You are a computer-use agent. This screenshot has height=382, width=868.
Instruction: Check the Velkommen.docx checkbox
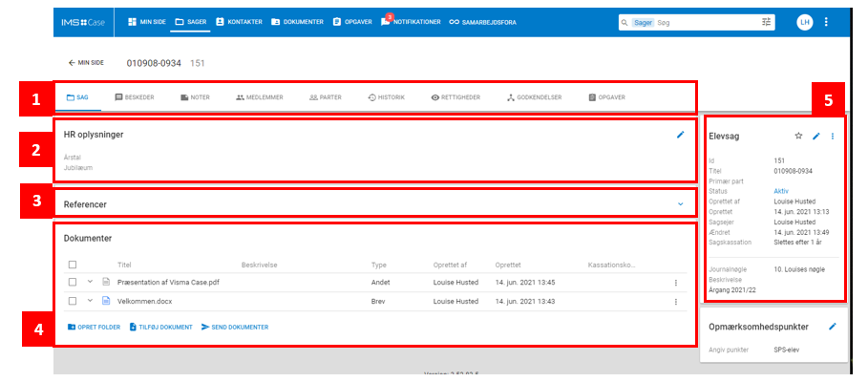coord(73,301)
